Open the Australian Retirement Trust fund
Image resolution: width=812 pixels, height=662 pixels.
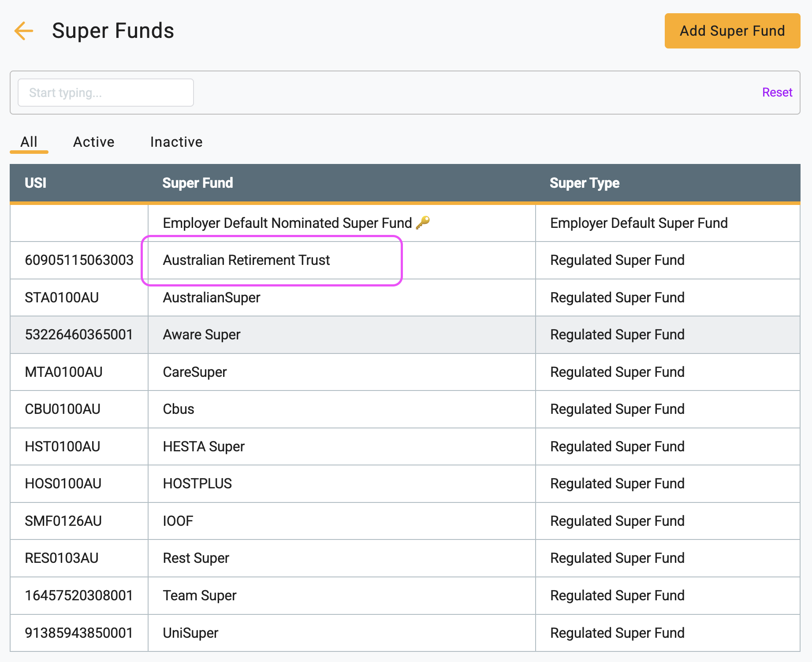click(x=246, y=260)
